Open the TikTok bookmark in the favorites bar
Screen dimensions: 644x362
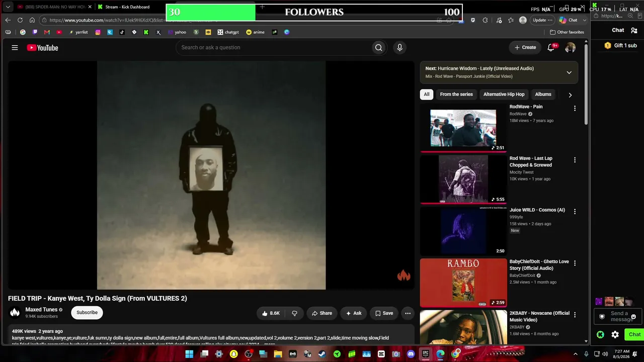click(x=122, y=32)
